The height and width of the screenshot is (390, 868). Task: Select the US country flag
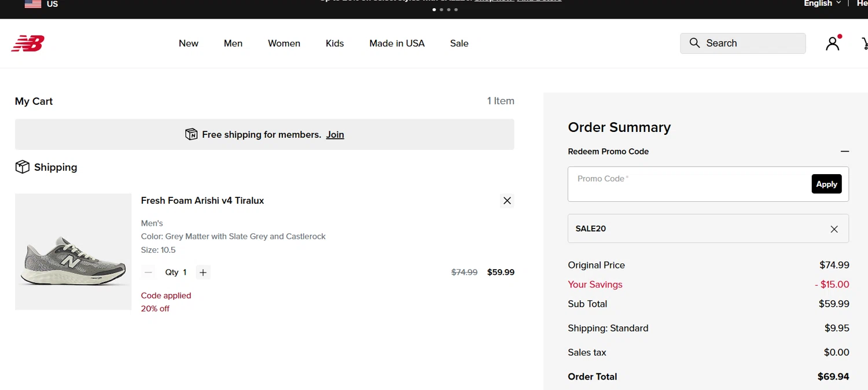click(33, 4)
